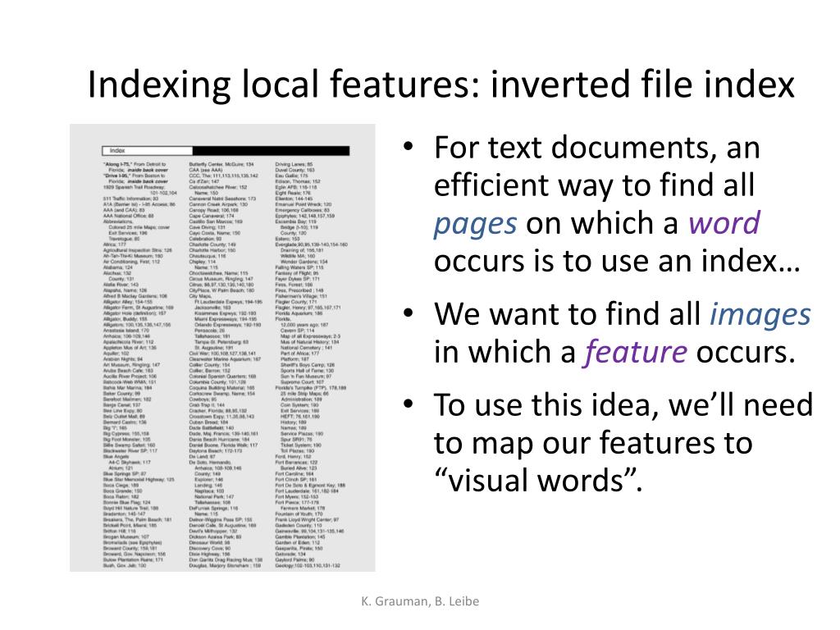
Task: Click the quoted phrase "visual words"
Action: pos(536,479)
